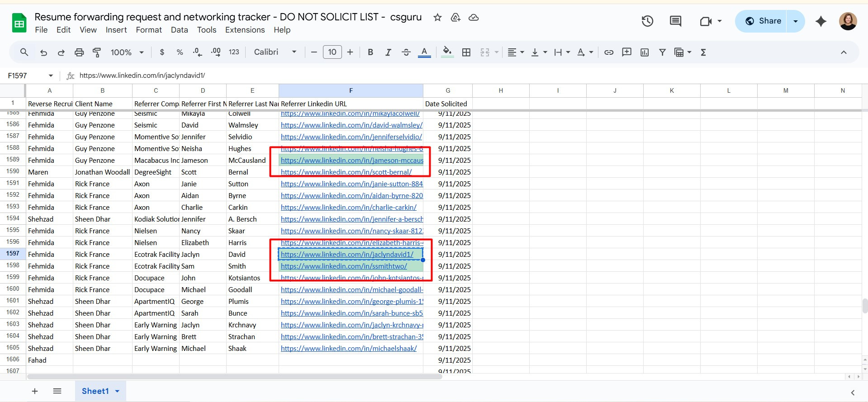Check the cloud document status icon
868x402 pixels.
(x=474, y=17)
